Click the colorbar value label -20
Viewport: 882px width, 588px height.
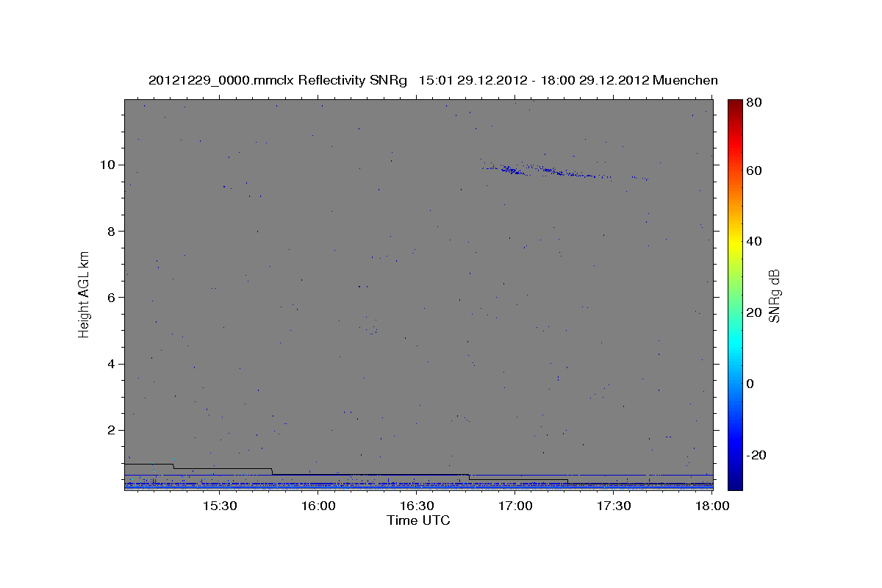click(756, 455)
